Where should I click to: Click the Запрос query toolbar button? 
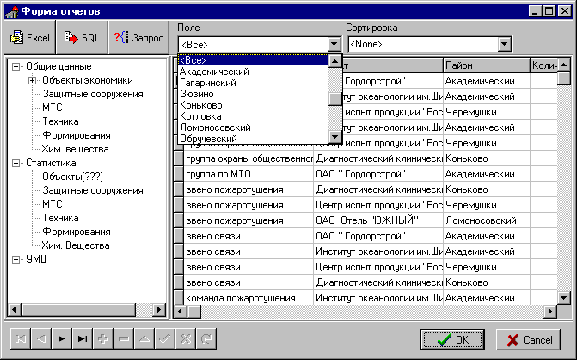click(x=138, y=38)
